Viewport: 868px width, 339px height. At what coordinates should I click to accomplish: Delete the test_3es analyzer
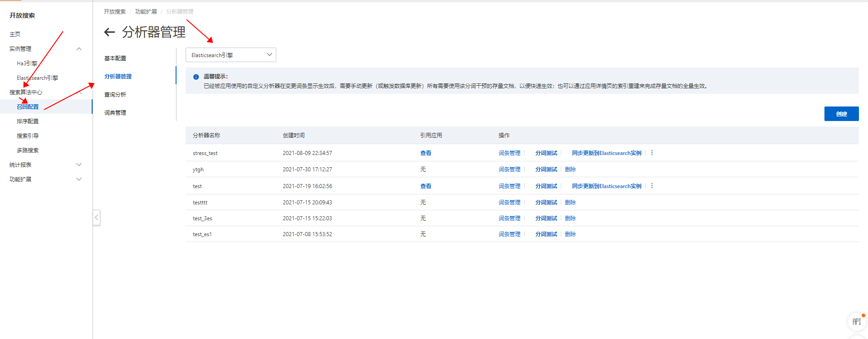click(x=570, y=218)
